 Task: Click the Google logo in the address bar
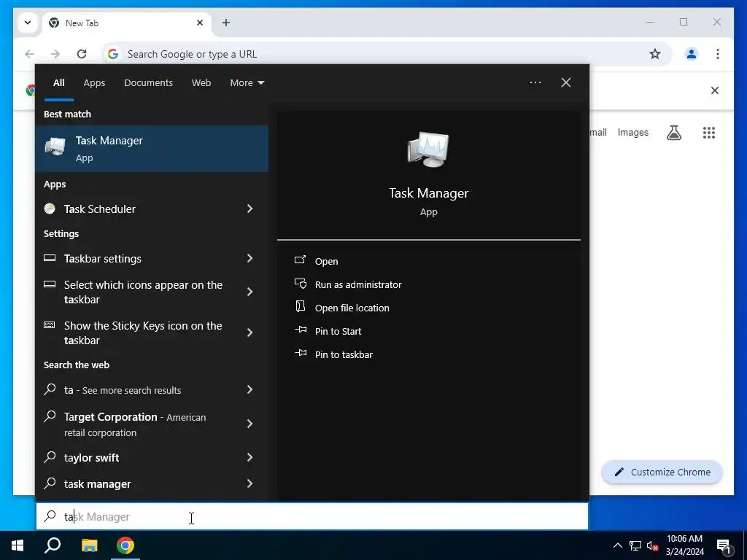113,54
